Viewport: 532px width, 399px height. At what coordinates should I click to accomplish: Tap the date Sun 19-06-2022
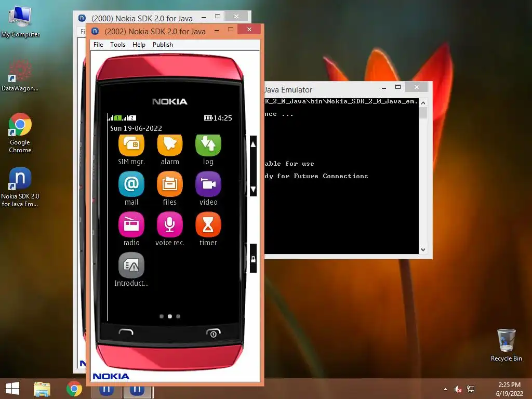(136, 128)
